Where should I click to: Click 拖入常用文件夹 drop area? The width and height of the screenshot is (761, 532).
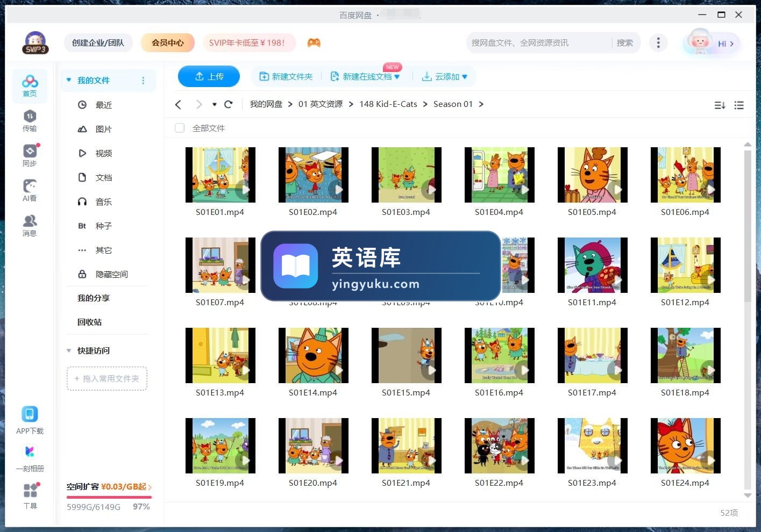(x=107, y=378)
